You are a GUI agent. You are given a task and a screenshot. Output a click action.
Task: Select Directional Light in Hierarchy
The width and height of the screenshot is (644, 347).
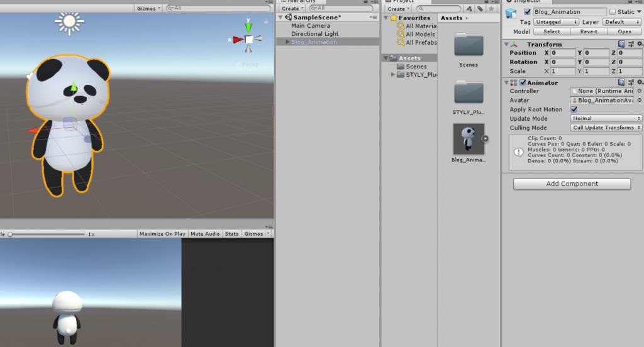point(314,34)
